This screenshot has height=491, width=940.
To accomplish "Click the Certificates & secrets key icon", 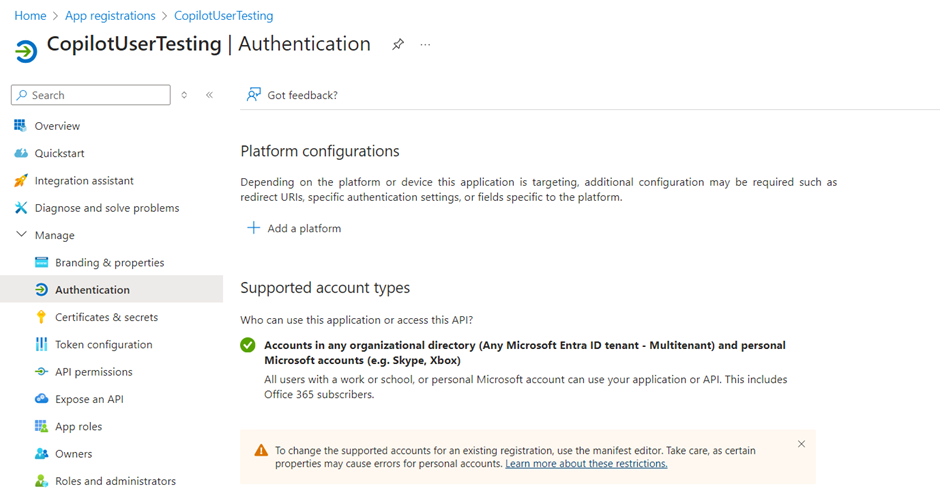I will coord(41,317).
